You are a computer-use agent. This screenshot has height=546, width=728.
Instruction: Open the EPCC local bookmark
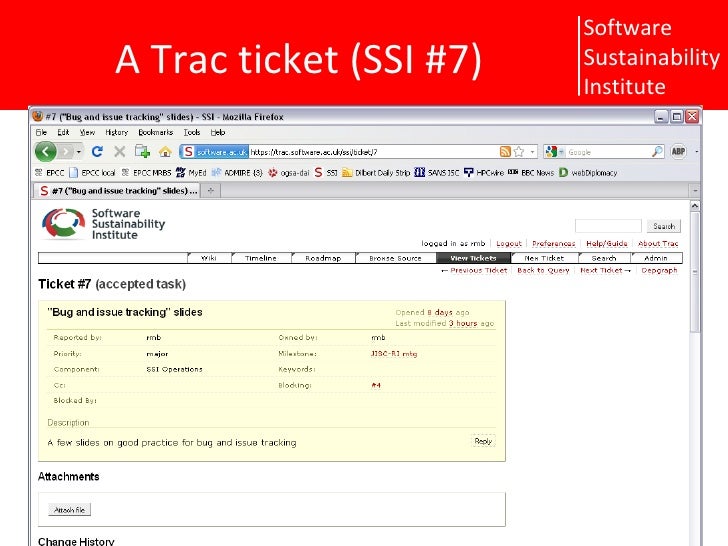[x=92, y=173]
